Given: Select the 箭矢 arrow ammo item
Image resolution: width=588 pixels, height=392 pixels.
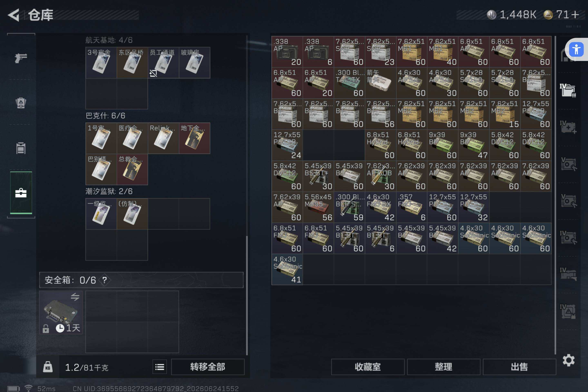Looking at the screenshot, I should (x=381, y=83).
